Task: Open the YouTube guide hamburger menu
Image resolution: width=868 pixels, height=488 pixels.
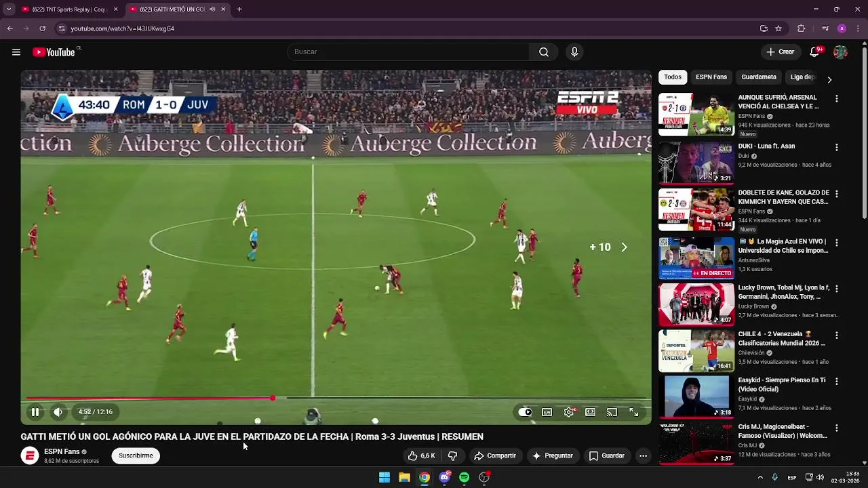Action: pos(16,52)
